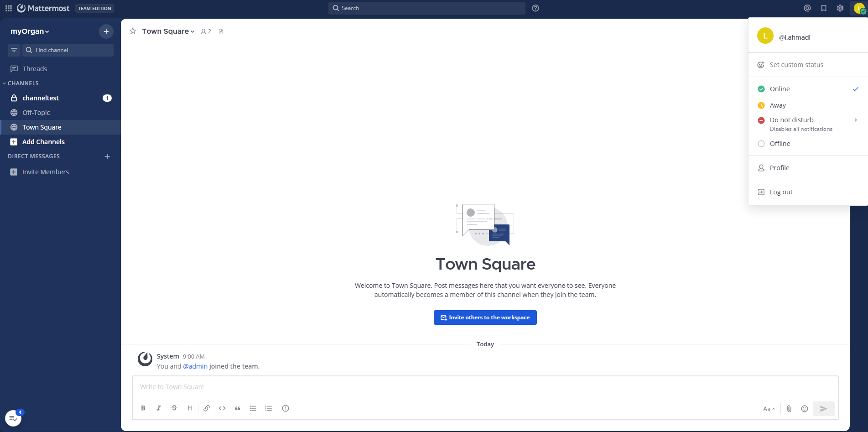Toggle bold formatting

[x=143, y=408]
